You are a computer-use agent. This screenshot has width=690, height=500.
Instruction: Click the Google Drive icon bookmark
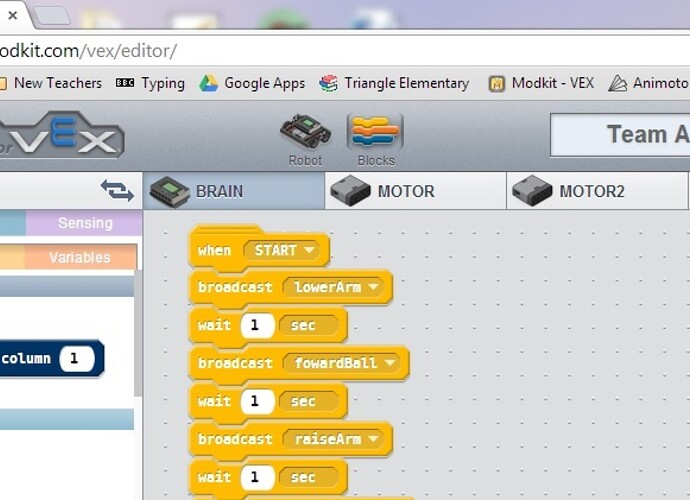pyautogui.click(x=208, y=83)
